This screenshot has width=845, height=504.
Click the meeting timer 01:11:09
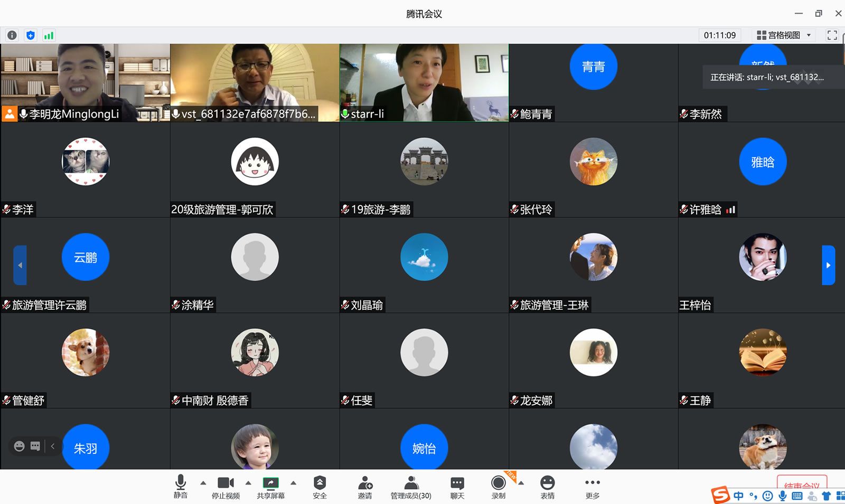(x=719, y=35)
